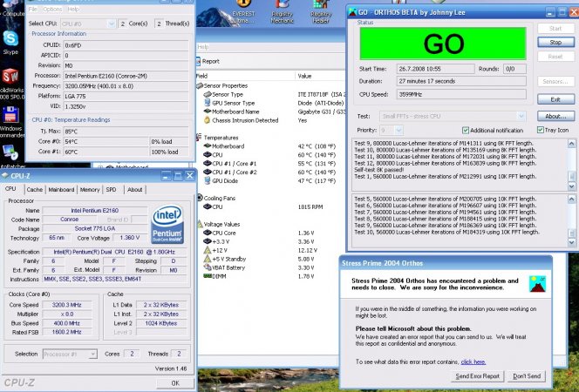The width and height of the screenshot is (579, 392).
Task: Open the Skype desktop icon
Action: (10, 38)
